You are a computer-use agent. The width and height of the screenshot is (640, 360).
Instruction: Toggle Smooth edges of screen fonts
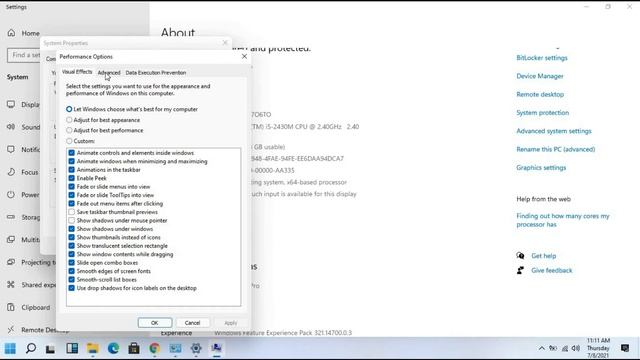[x=72, y=271]
